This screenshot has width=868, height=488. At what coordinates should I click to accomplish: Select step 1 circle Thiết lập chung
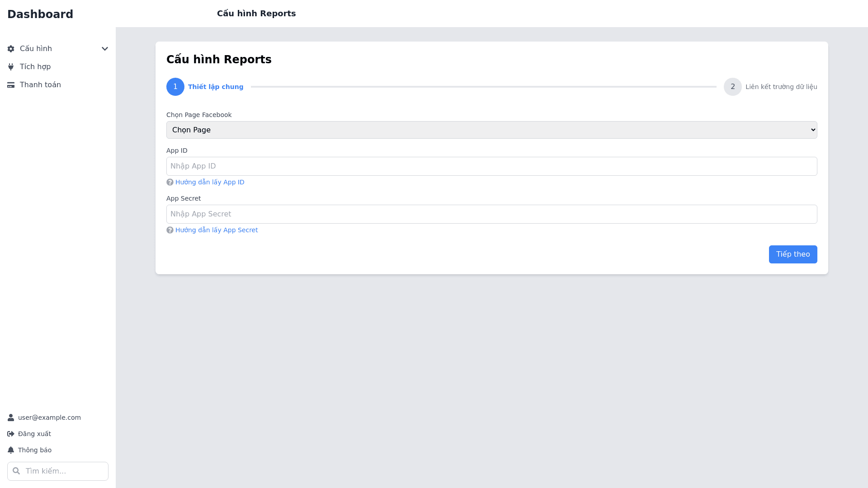(x=175, y=87)
